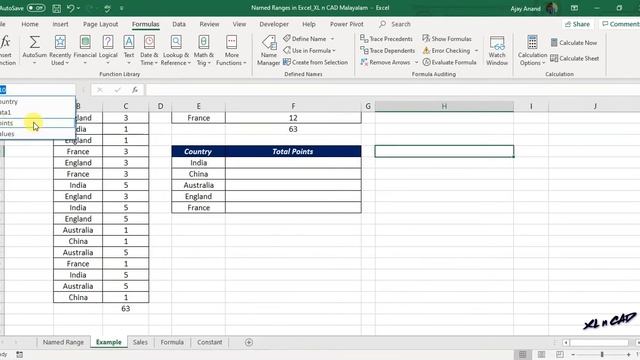Click Trace Dependents

tap(387, 51)
